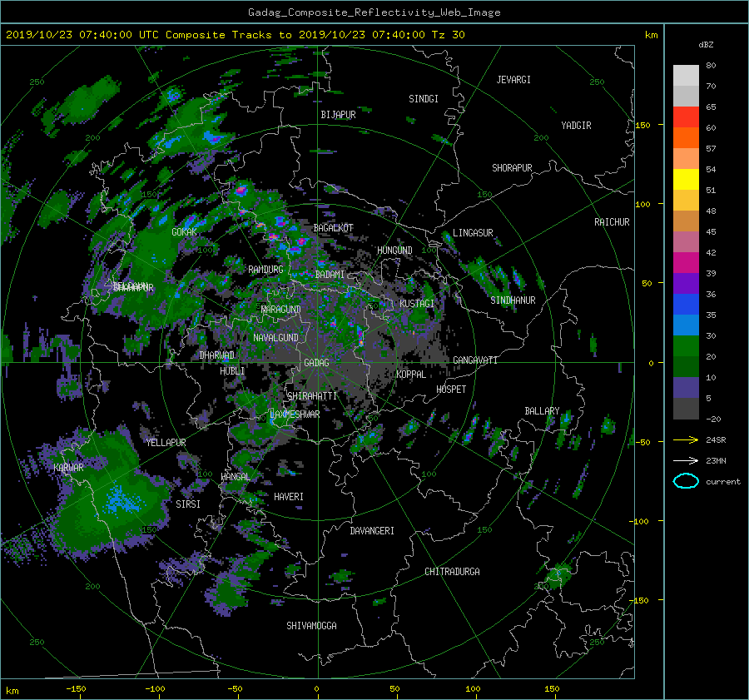Screen dimensions: 749x700
Task: Click the LINGASUR city label
Action: (x=473, y=233)
